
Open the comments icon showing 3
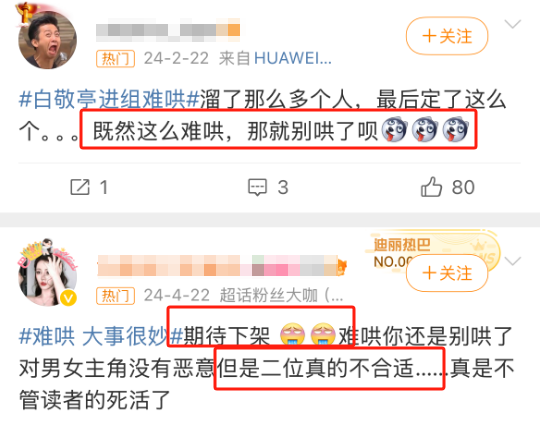(x=258, y=187)
